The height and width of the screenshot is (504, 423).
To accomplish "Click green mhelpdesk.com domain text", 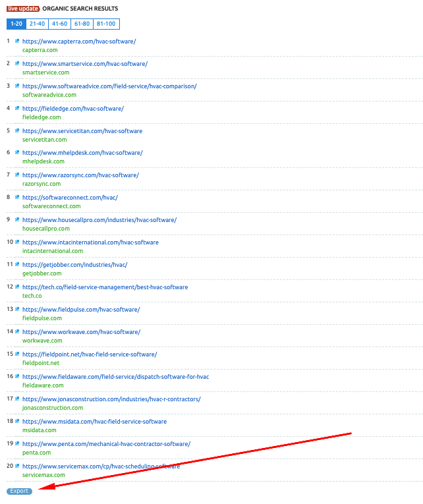I will 43,161.
